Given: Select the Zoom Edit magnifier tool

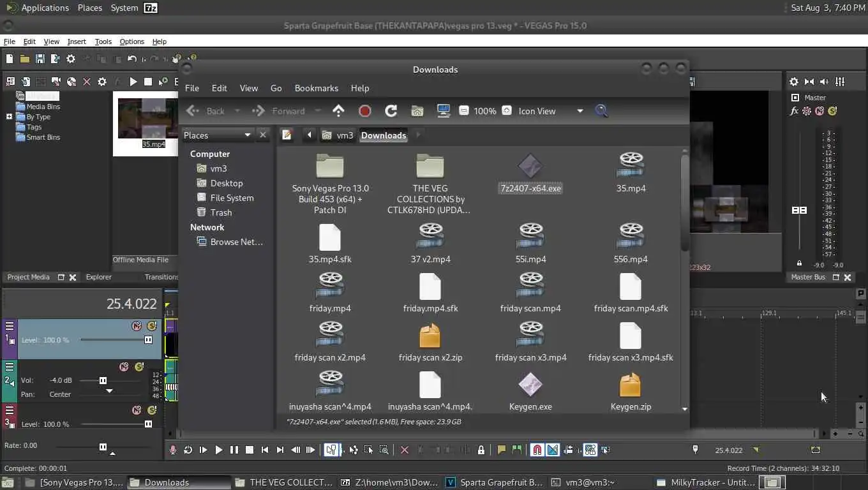Looking at the screenshot, I should [384, 450].
